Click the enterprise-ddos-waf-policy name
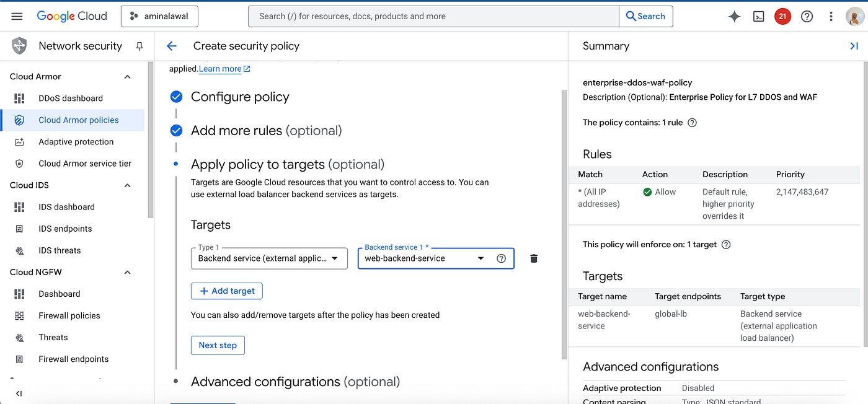The image size is (868, 404). 637,82
